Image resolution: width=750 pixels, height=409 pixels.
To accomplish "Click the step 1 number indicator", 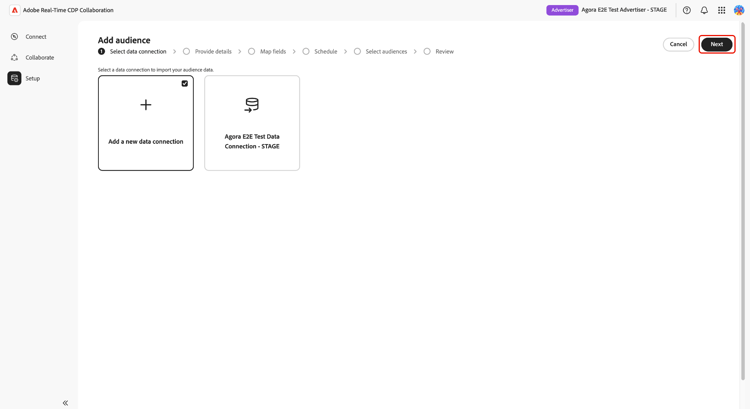I will coord(101,52).
